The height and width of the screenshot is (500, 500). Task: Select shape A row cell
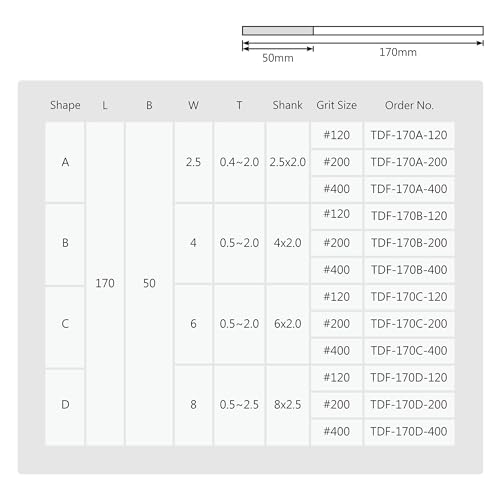pyautogui.click(x=65, y=162)
